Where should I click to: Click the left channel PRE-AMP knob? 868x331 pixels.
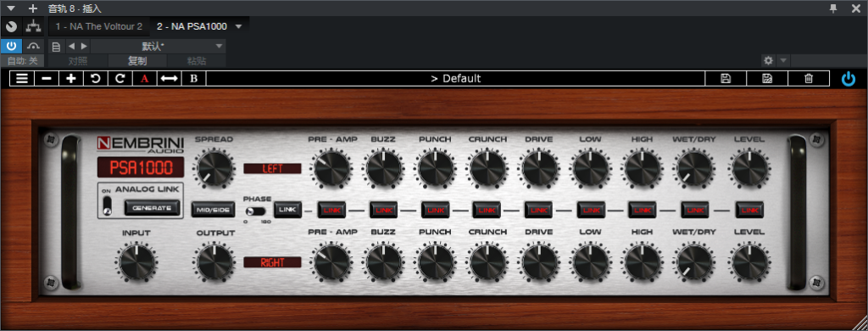coord(331,169)
